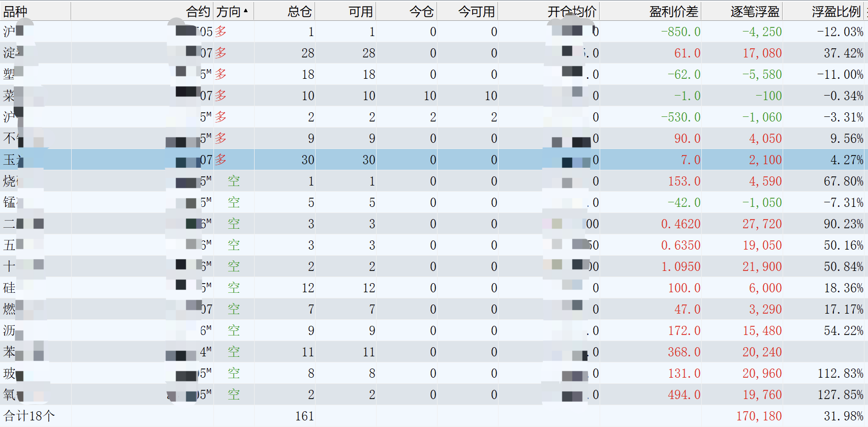868x427 pixels.
Task: Sort by the 品种 column header
Action: tap(15, 11)
